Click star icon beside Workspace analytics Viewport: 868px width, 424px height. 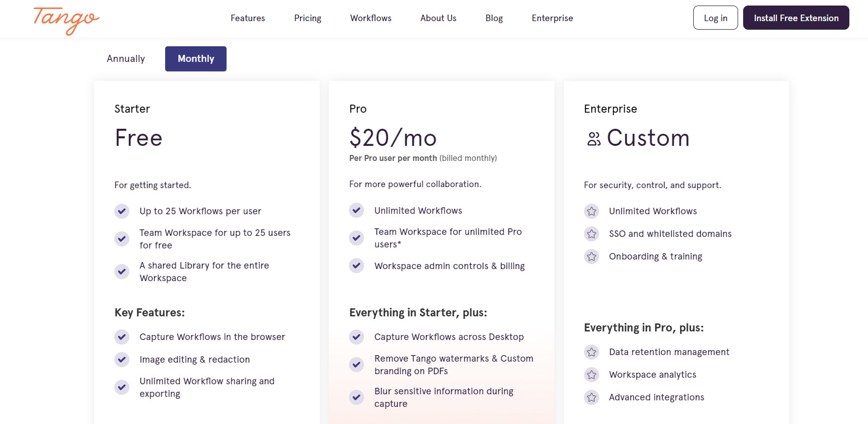tap(592, 375)
